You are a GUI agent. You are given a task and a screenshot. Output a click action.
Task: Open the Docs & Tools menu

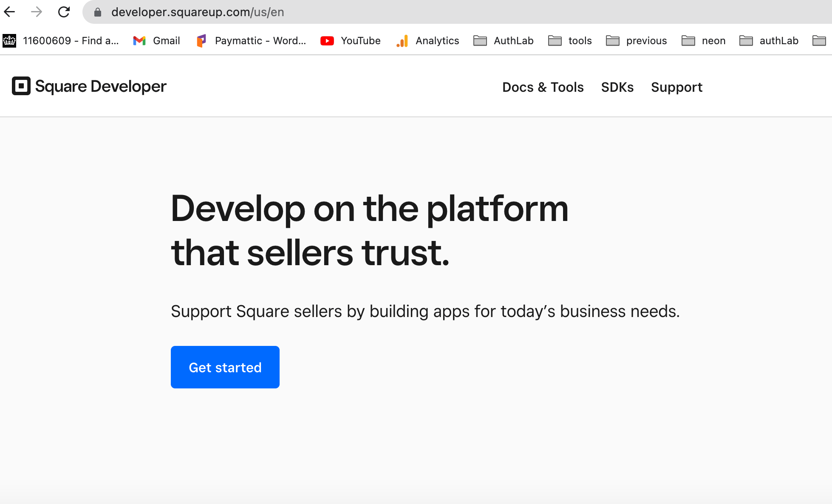[543, 87]
